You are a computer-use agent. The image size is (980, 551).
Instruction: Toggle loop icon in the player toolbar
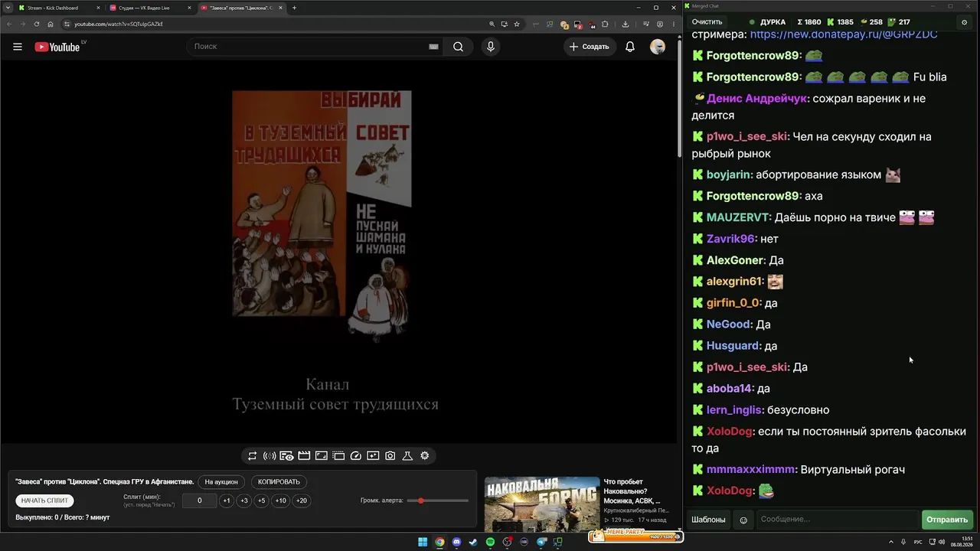pos(252,456)
